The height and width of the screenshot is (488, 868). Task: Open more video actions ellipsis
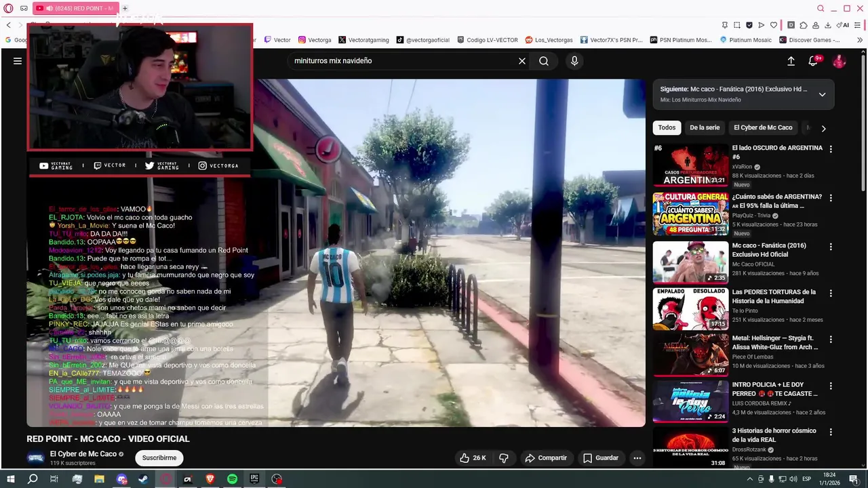tap(637, 458)
